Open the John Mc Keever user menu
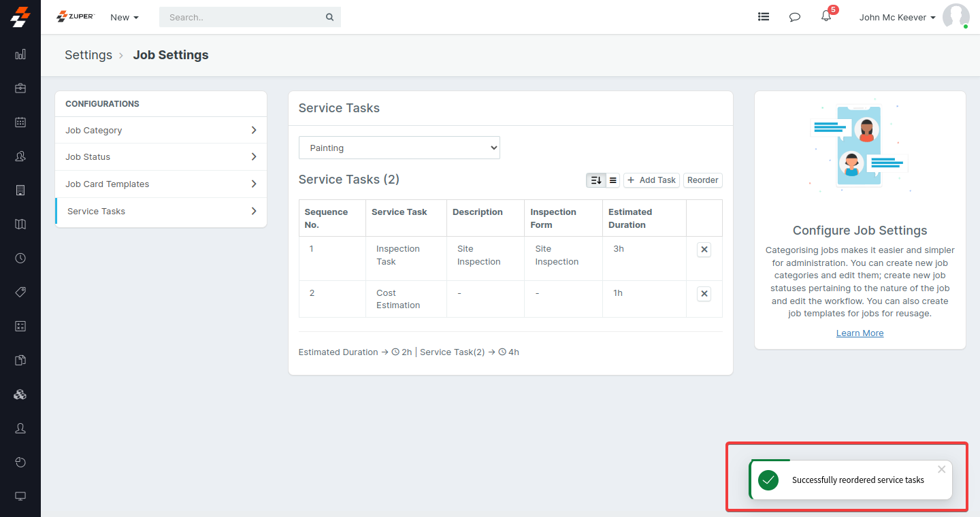The image size is (980, 517). (896, 18)
